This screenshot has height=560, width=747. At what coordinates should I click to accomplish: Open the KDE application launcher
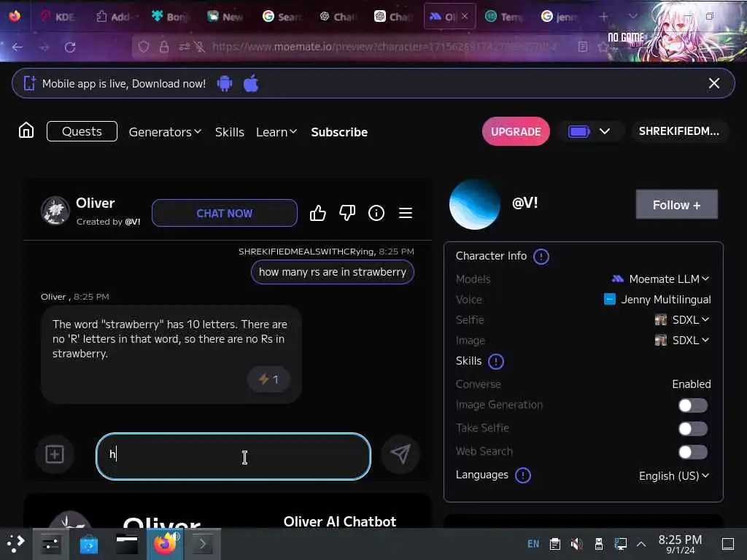click(15, 543)
